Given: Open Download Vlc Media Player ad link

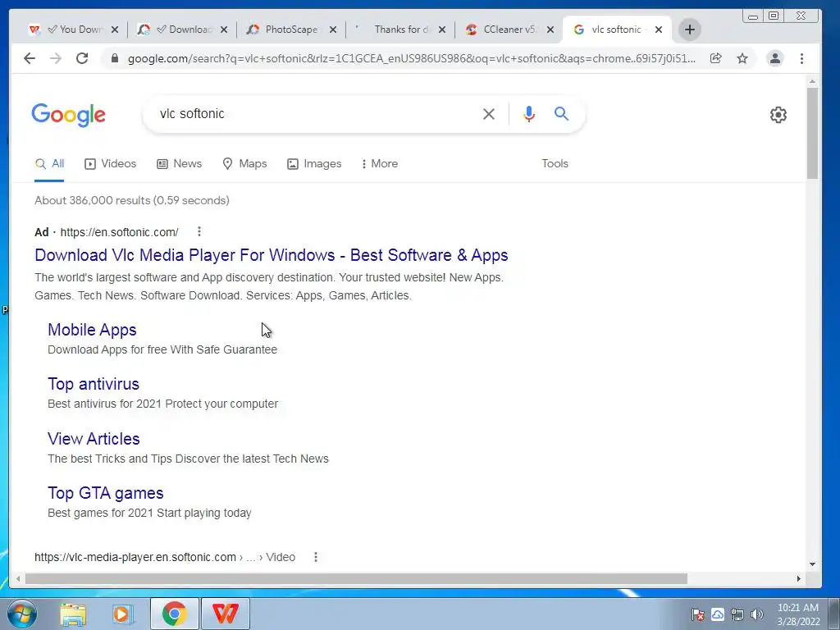Looking at the screenshot, I should point(271,255).
